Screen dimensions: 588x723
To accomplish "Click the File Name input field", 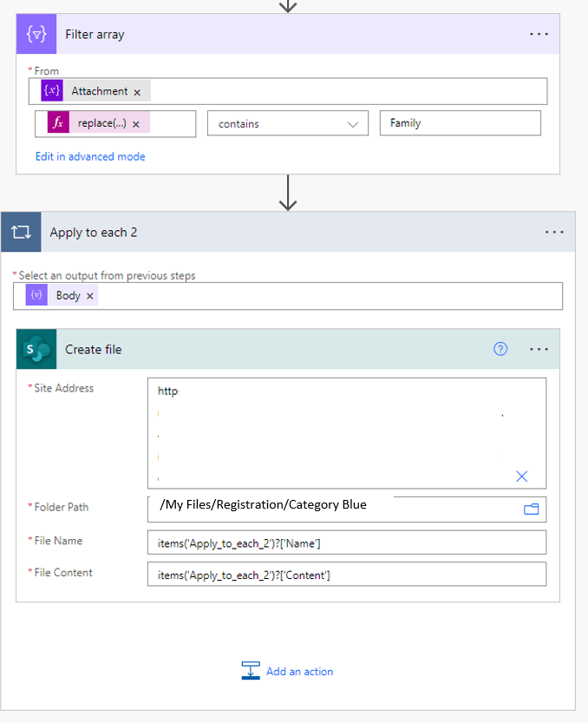I will click(x=347, y=542).
